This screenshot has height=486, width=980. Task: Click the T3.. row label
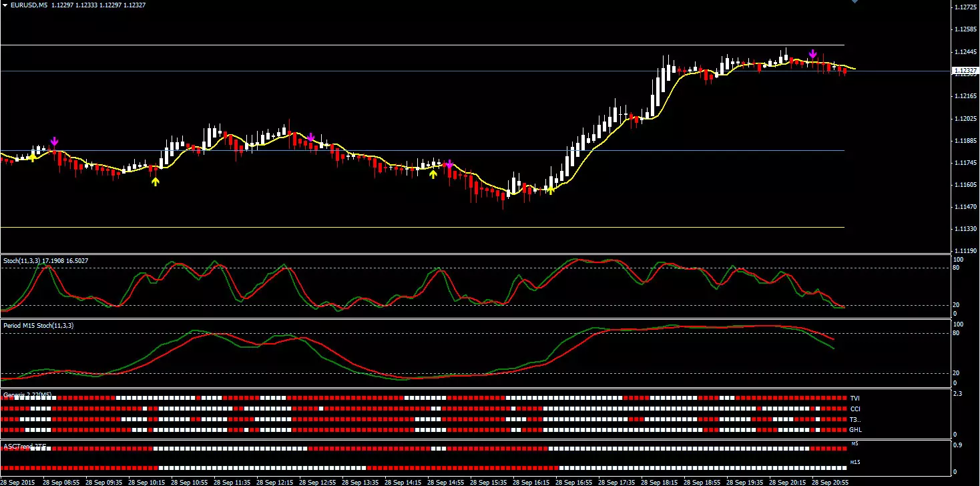[x=855, y=419]
